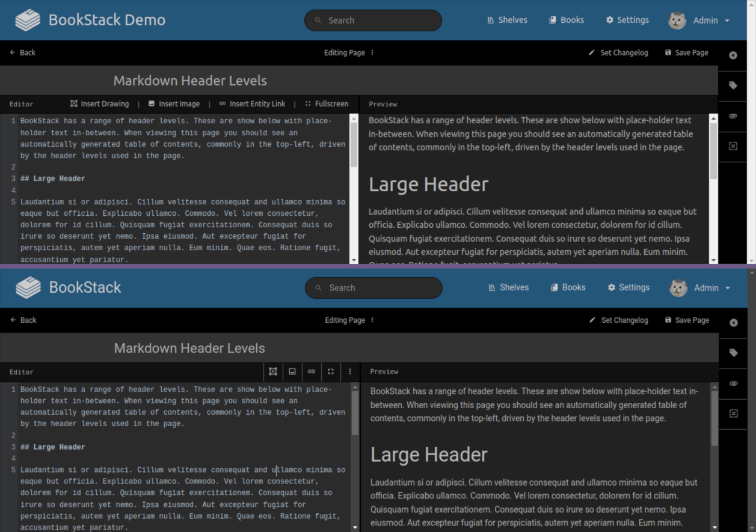Open templates icon in BookStack Demo sidebar
Viewport: 756px width, 532px height.
(733, 146)
